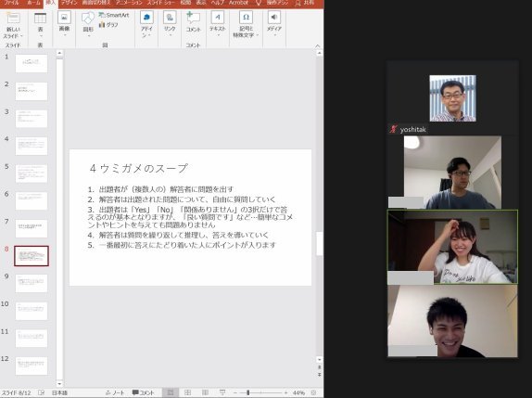
Task: Expand the Shapes (図形) dropdown arrow
Action: (x=88, y=36)
